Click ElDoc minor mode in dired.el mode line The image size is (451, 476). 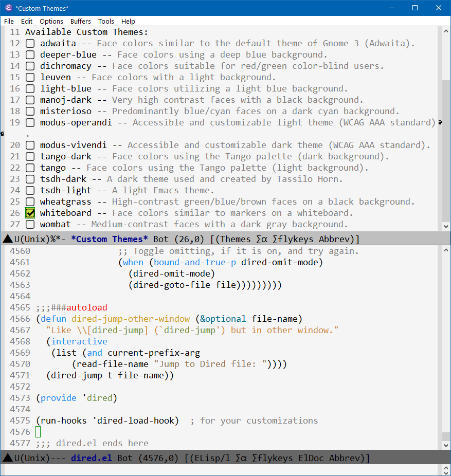[311, 458]
